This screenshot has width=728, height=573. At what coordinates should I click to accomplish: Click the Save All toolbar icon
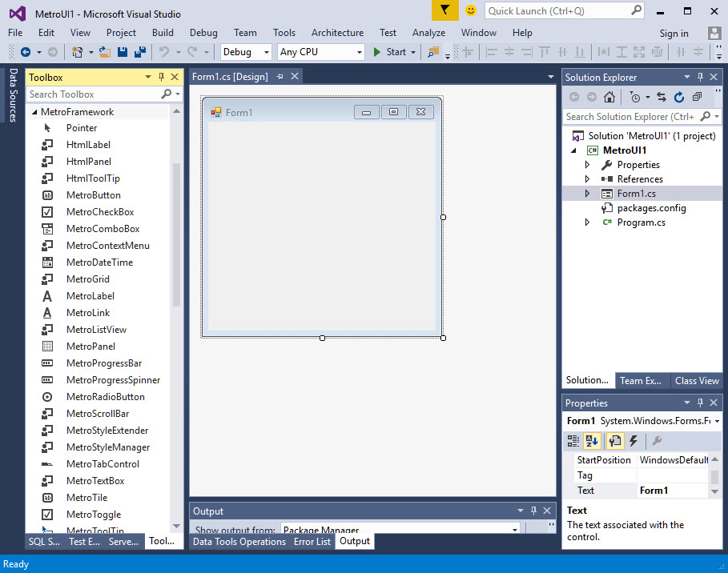[x=139, y=52]
